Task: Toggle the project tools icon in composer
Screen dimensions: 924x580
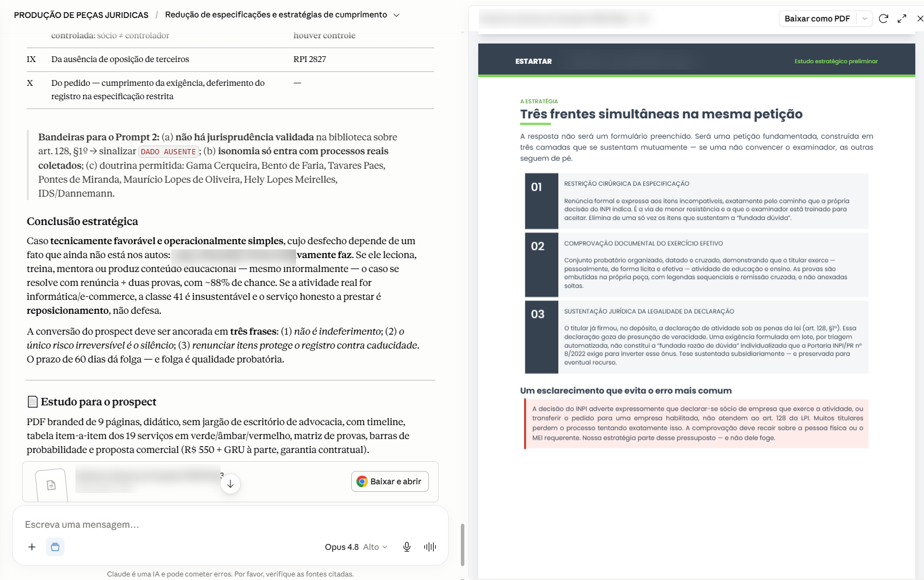Action: coord(55,547)
